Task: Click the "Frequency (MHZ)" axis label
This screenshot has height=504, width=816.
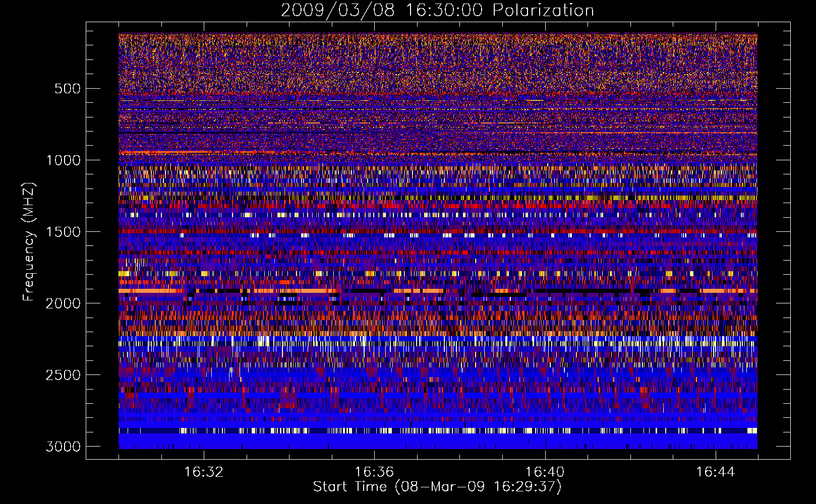Action: point(29,242)
